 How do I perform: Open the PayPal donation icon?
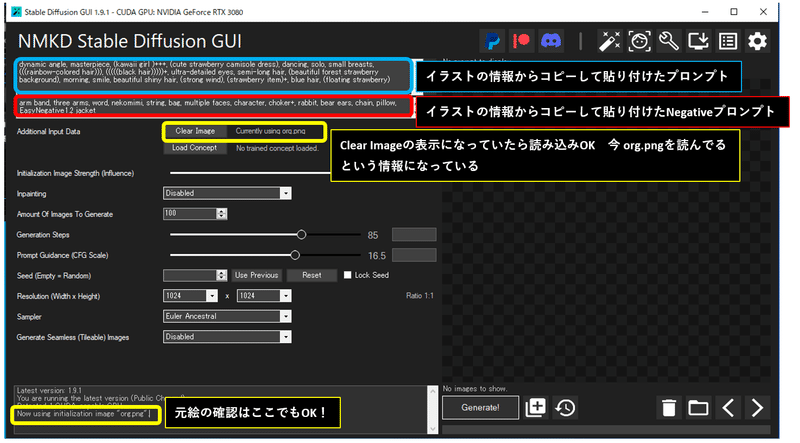492,41
